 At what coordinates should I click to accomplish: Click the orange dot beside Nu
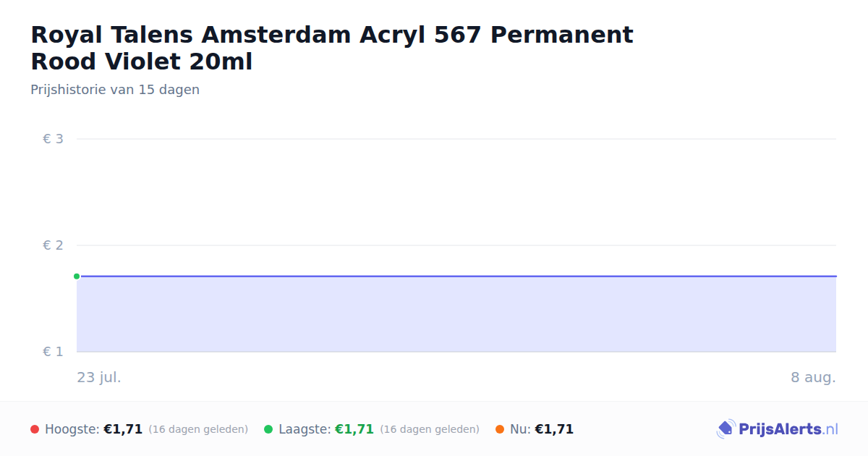pos(500,429)
